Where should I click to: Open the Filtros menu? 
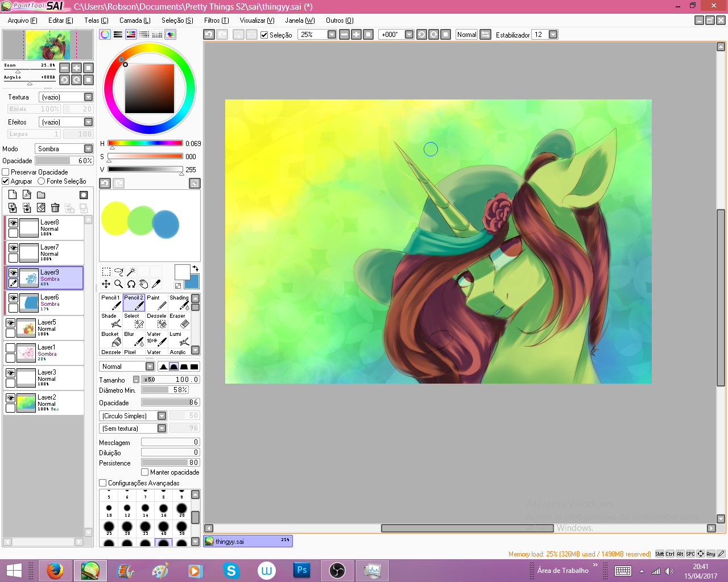216,20
